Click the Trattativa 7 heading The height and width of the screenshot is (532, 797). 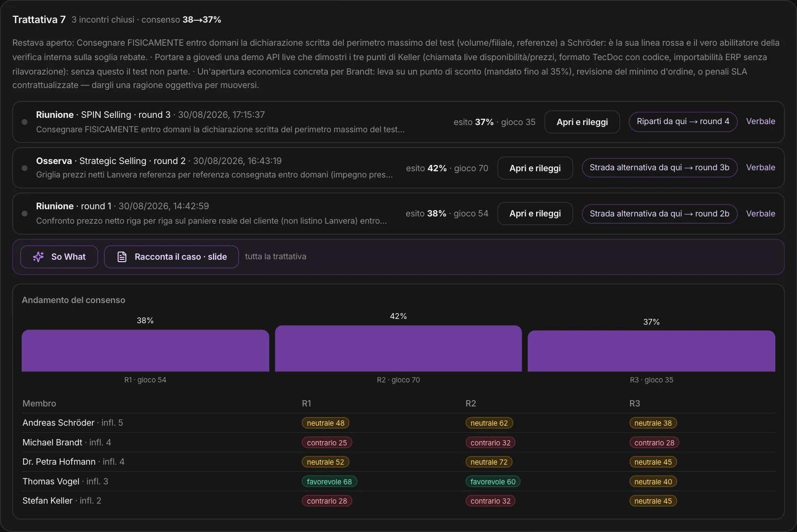coord(39,19)
